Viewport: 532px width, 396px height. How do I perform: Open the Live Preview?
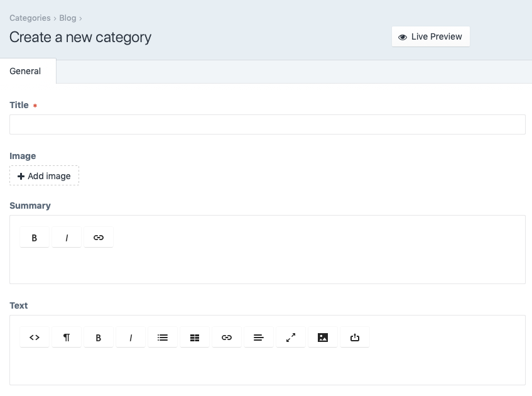click(x=430, y=36)
